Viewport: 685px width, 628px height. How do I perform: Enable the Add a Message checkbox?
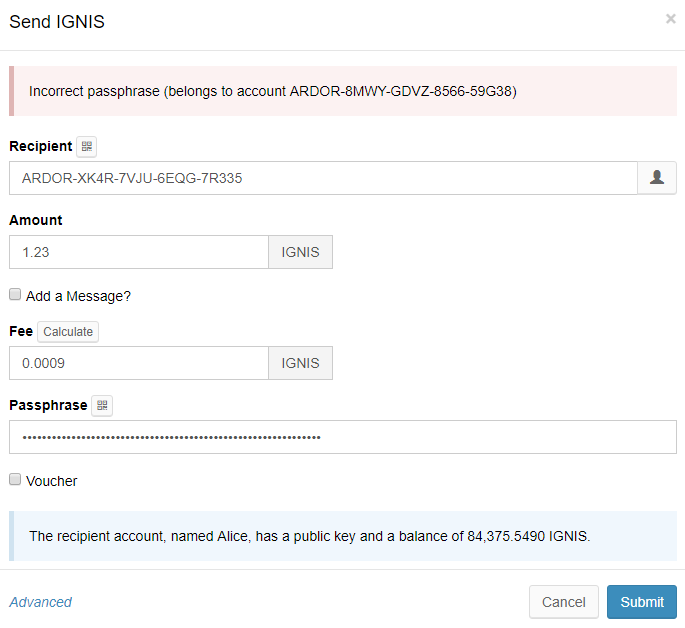[15, 295]
